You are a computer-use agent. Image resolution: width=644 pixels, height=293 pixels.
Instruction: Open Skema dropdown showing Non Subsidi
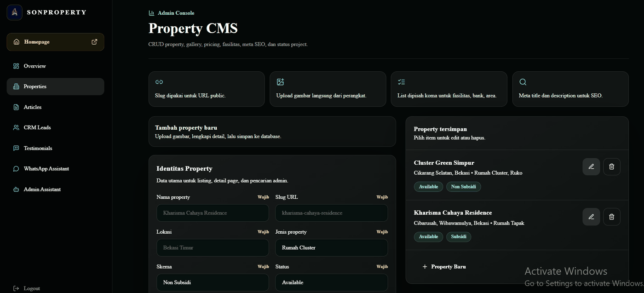point(213,282)
